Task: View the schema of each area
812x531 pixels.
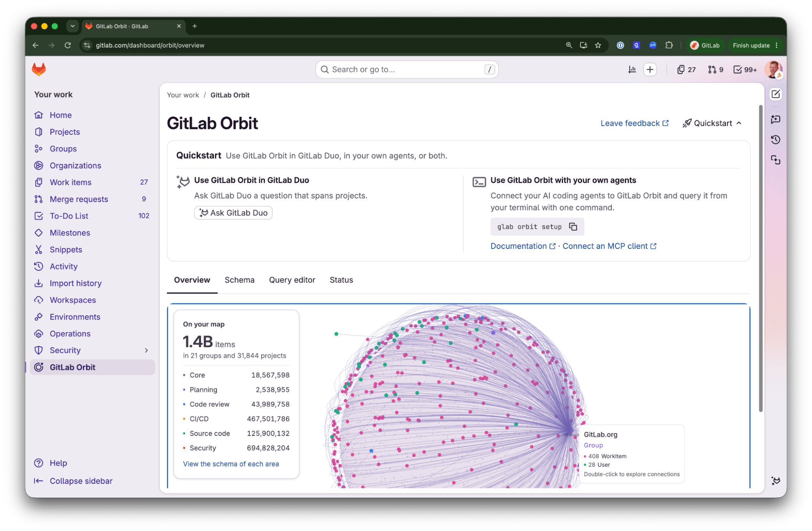Action: [x=231, y=464]
